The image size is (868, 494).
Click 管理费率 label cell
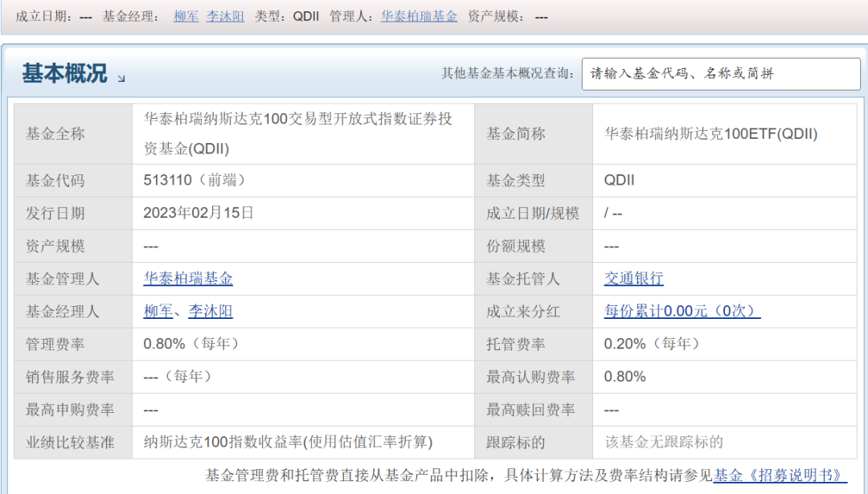click(x=73, y=344)
